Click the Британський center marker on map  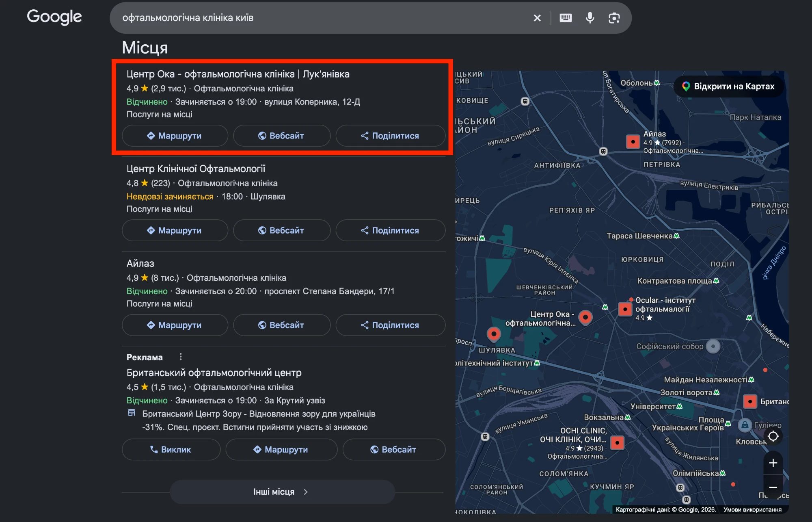750,401
